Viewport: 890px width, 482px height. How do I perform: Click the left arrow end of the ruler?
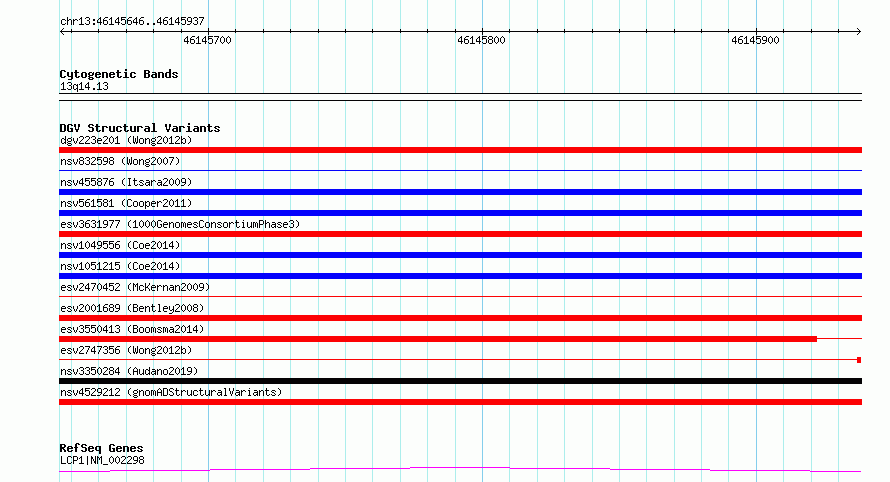click(x=63, y=31)
